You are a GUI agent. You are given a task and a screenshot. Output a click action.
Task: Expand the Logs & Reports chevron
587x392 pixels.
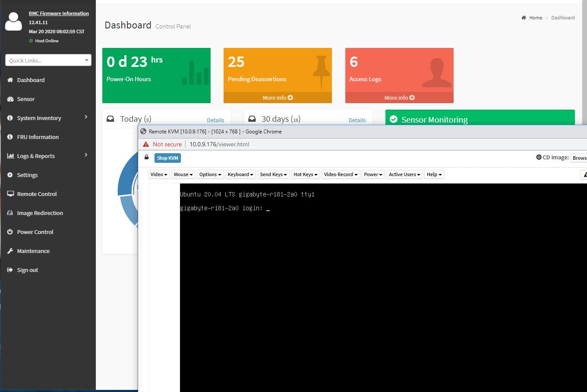(86, 155)
